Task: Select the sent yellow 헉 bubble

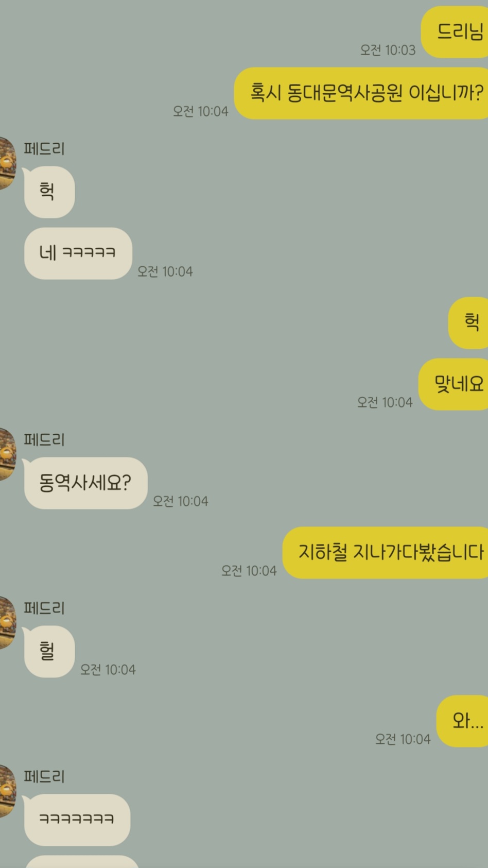Action: (x=468, y=323)
